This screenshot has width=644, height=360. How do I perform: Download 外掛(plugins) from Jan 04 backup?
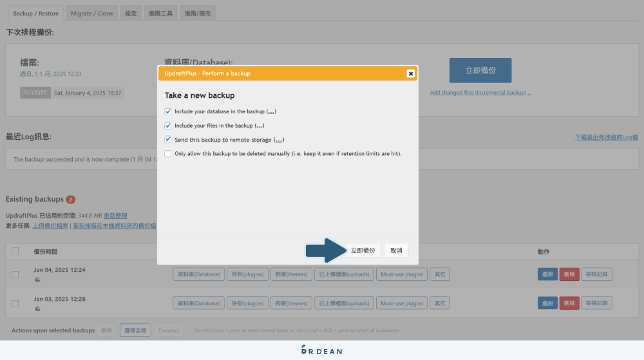(x=247, y=274)
